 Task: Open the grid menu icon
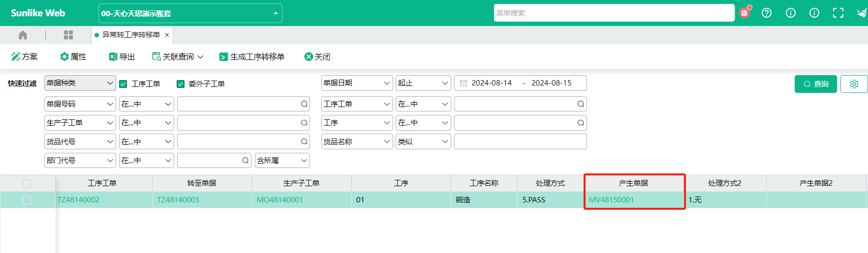tap(68, 35)
